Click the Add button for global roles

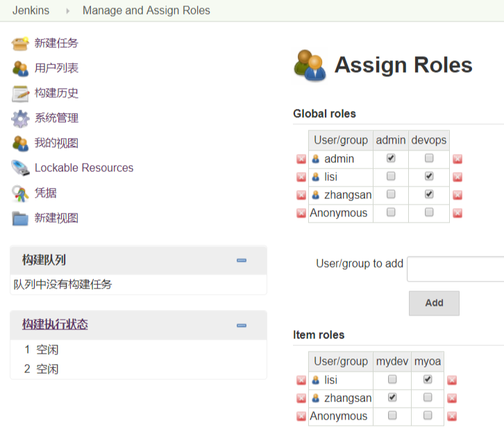click(434, 303)
